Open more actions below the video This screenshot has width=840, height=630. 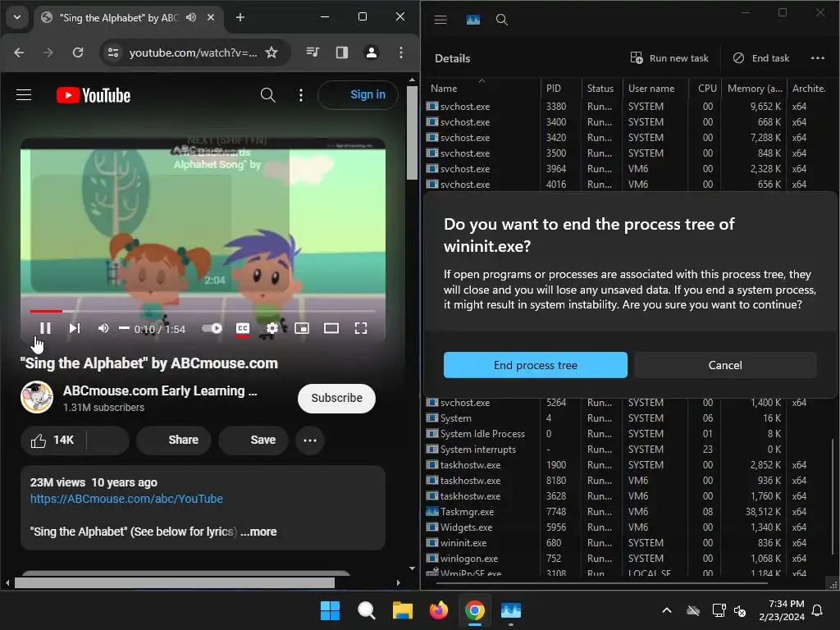pos(310,441)
